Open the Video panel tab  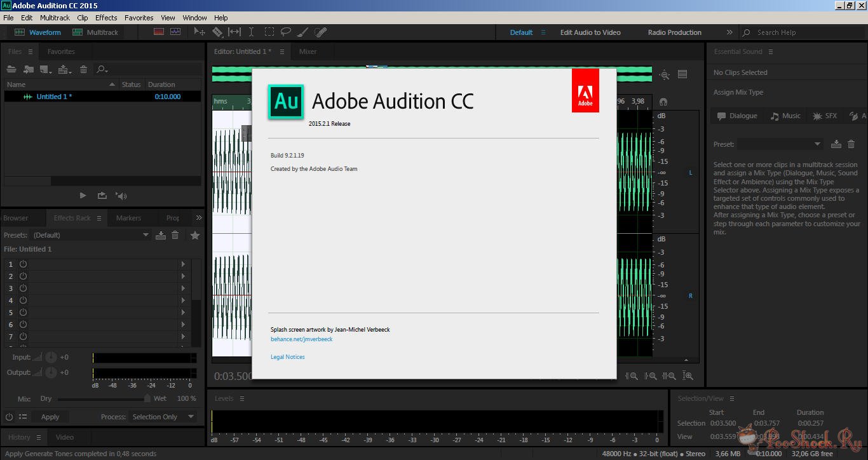tap(65, 437)
